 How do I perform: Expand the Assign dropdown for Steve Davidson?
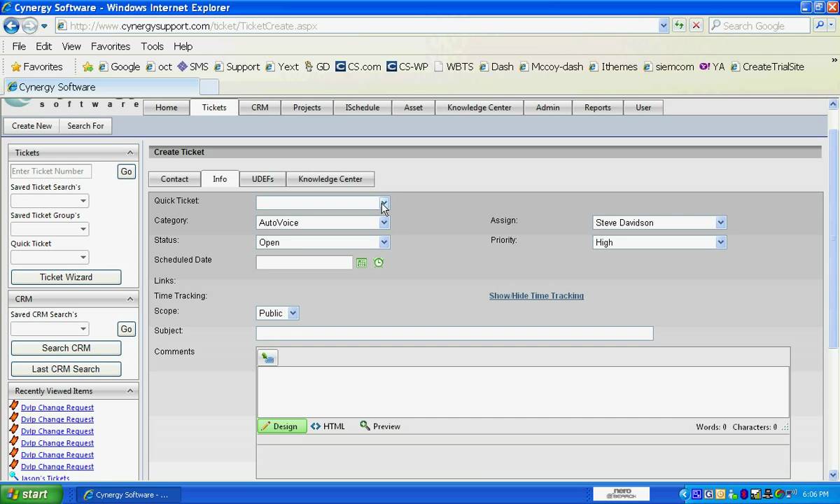click(720, 223)
